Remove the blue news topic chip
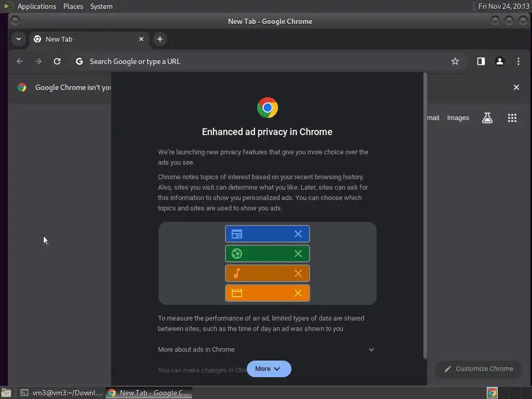This screenshot has width=532, height=399. click(298, 234)
